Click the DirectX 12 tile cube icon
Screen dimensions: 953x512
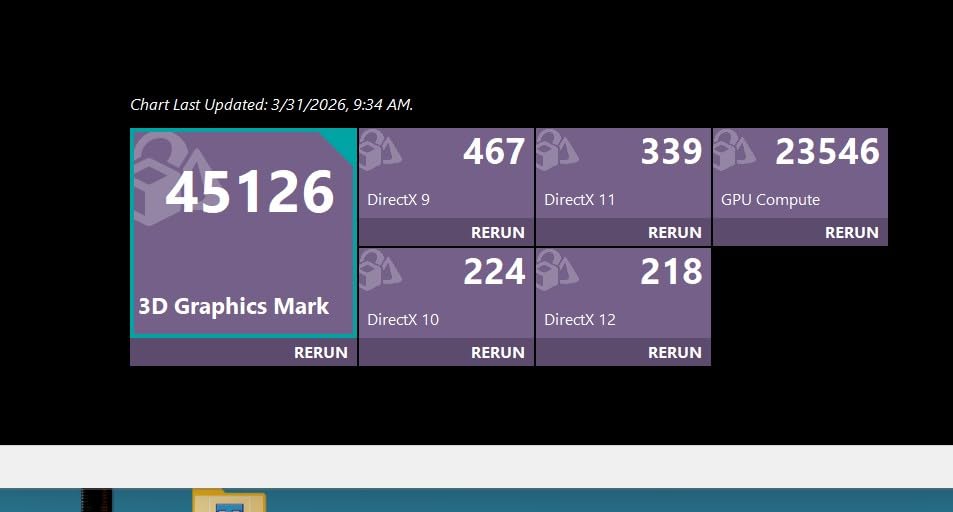[x=557, y=270]
